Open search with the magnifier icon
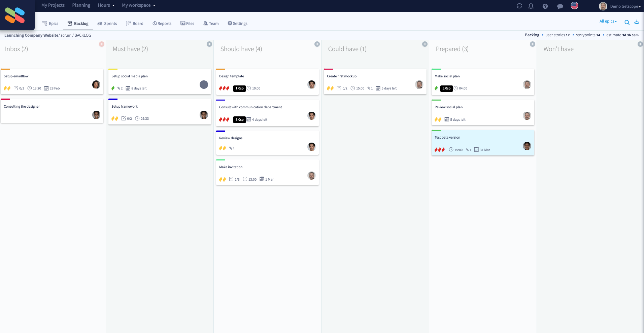Viewport: 644px width, 333px height. pyautogui.click(x=628, y=22)
